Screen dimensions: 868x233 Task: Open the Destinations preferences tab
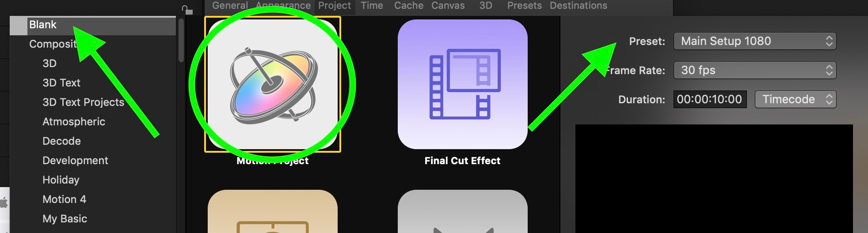pyautogui.click(x=579, y=6)
